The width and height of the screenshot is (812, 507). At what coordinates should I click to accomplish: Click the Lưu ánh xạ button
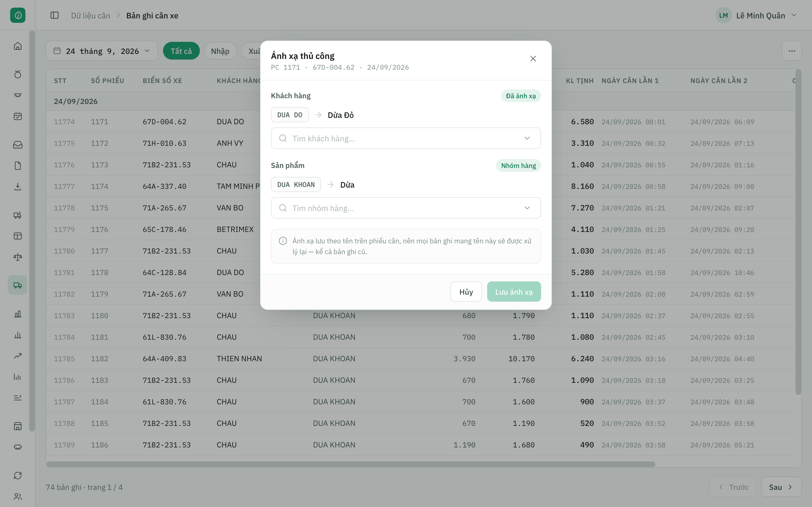514,292
